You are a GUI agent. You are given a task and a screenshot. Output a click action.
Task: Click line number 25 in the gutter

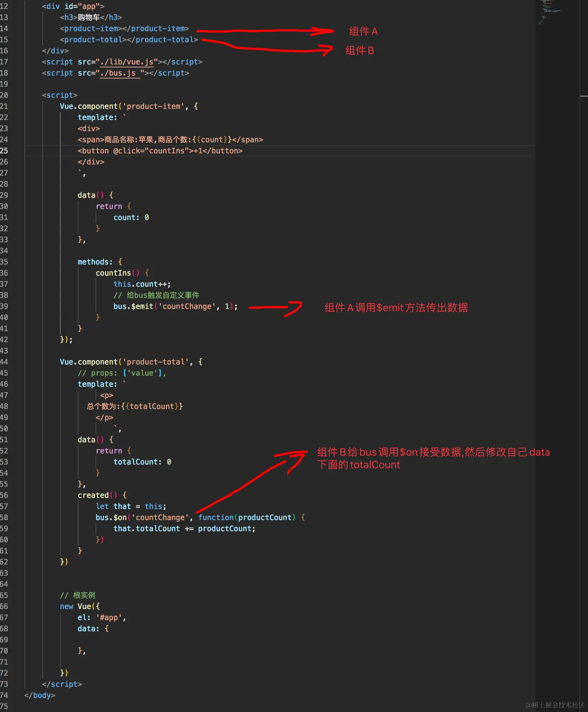pos(4,151)
